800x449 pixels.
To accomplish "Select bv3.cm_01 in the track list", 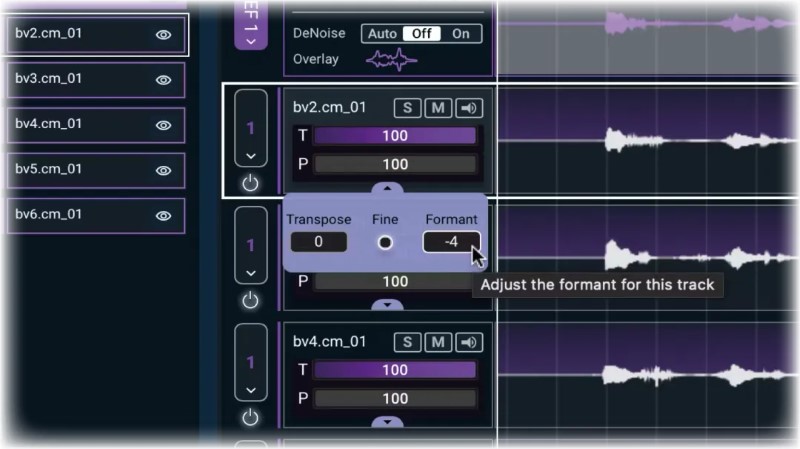I will pyautogui.click(x=96, y=80).
